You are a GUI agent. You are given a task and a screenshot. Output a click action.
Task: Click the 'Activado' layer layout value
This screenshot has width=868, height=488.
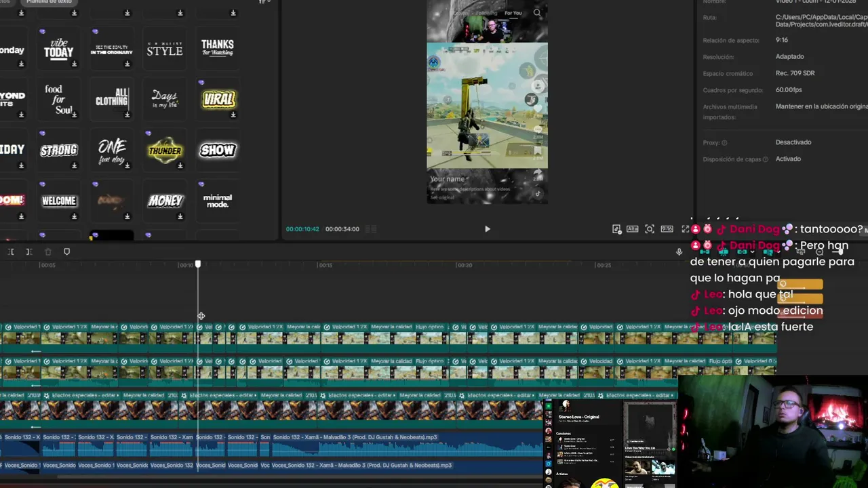(x=788, y=159)
